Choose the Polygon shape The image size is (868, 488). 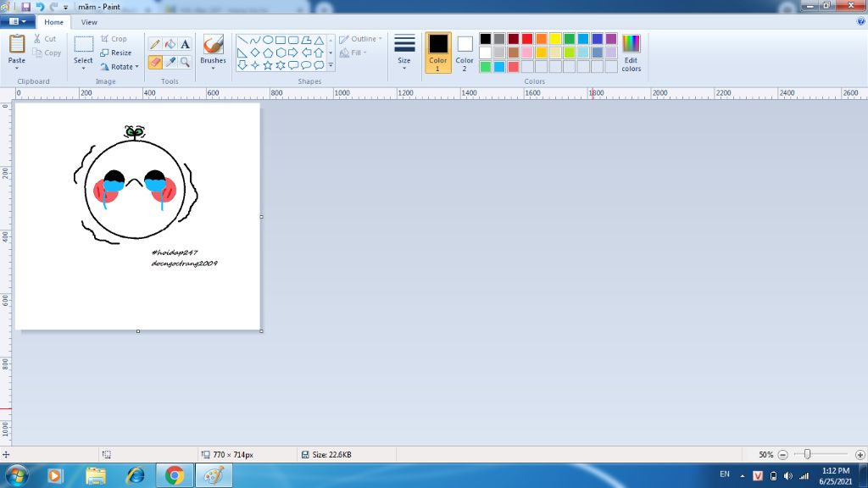306,41
